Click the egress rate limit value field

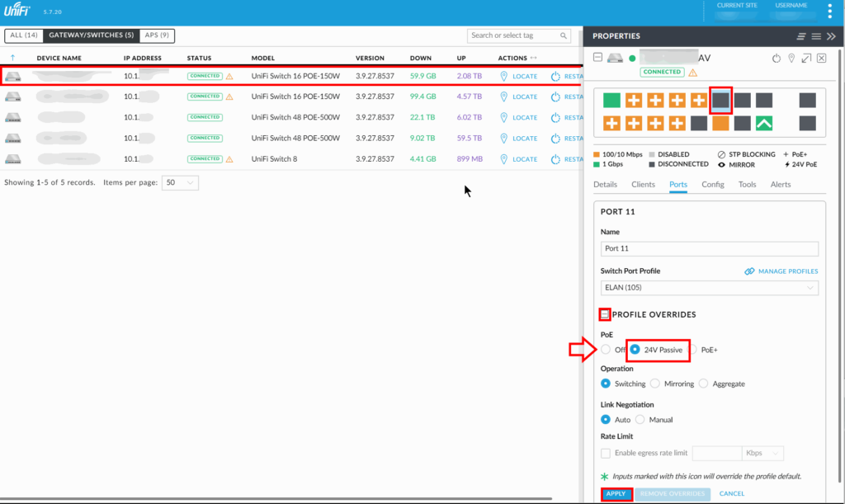click(x=717, y=454)
